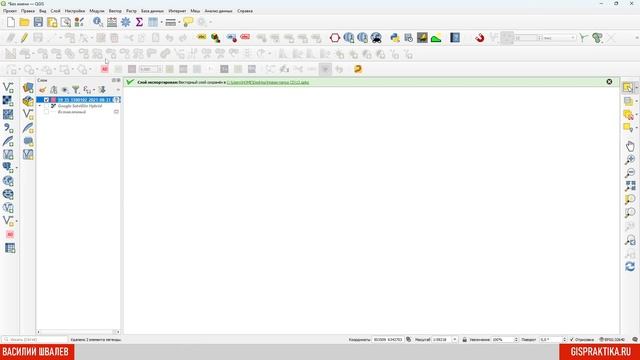This screenshot has width=640, height=360.
Task: Toggle the Вспомогательный layer visibility checkbox
Action: [47, 112]
